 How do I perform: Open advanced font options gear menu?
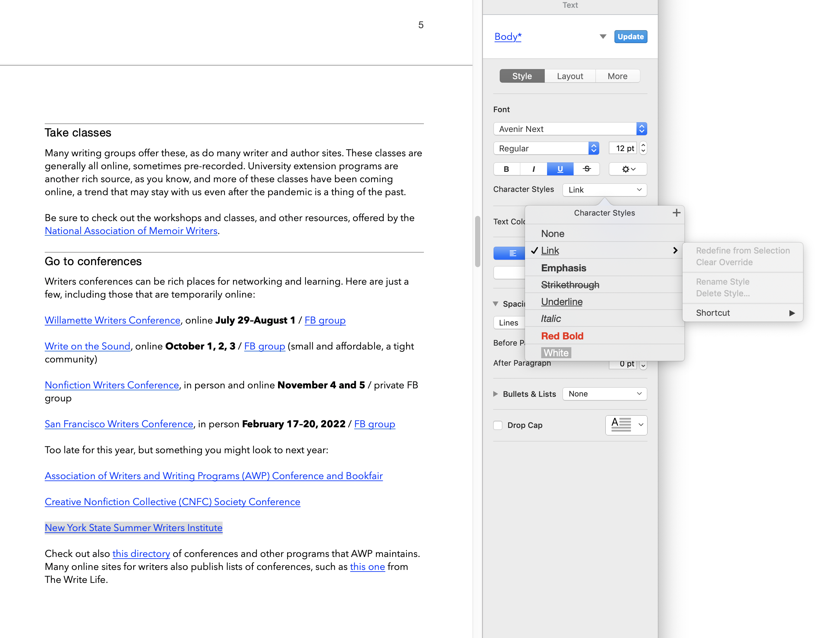coord(628,169)
